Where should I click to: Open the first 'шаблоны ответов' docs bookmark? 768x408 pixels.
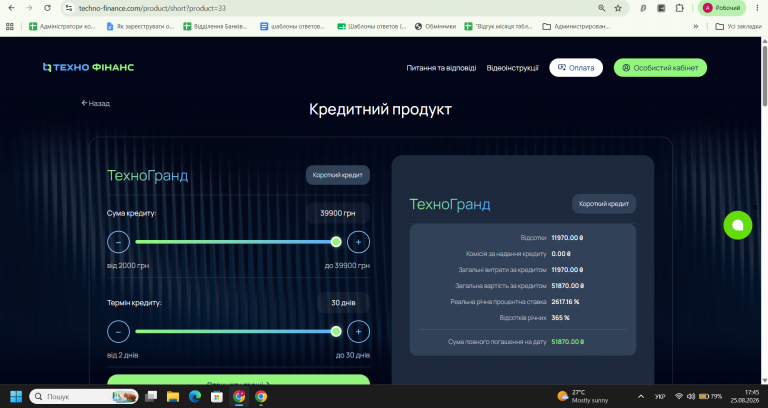pyautogui.click(x=292, y=26)
